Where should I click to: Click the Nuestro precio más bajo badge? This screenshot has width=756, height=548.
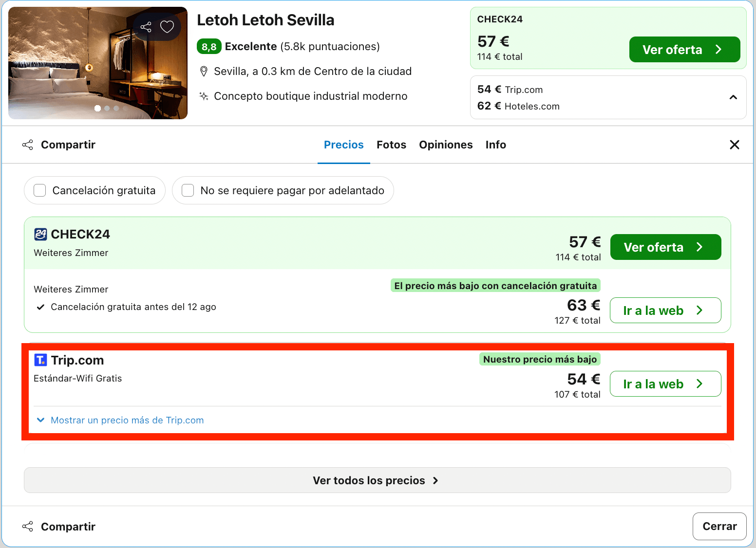tap(540, 359)
